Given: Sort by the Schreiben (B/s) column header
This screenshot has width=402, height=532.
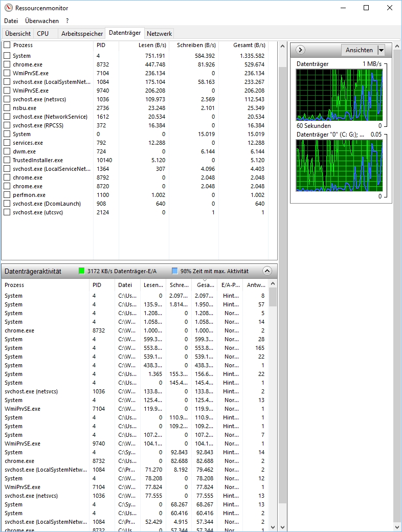Looking at the screenshot, I should pyautogui.click(x=194, y=45).
